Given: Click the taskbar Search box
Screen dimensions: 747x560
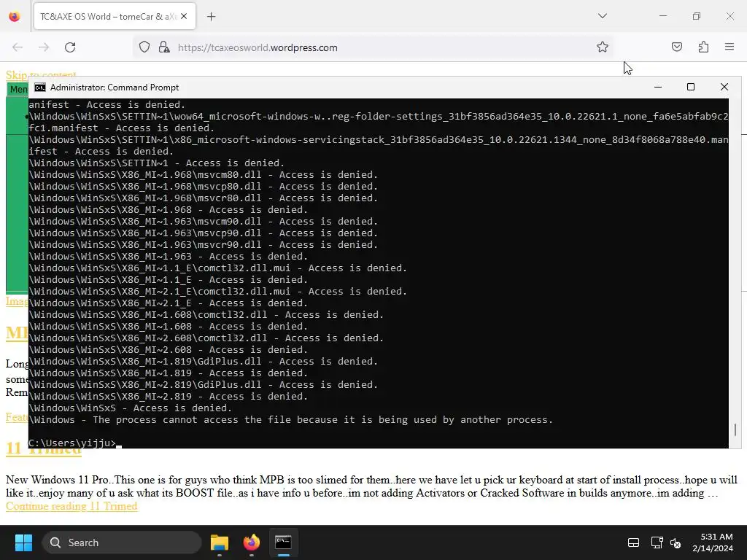Looking at the screenshot, I should 122,542.
